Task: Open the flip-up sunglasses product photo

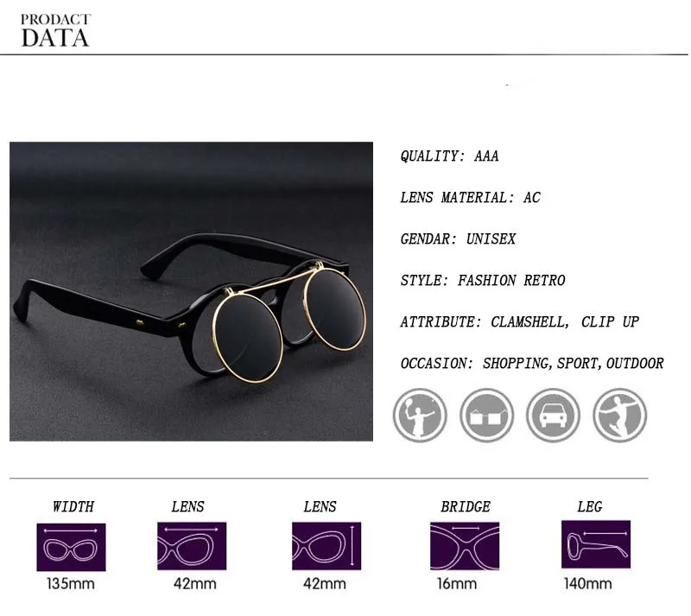Action: [191, 291]
